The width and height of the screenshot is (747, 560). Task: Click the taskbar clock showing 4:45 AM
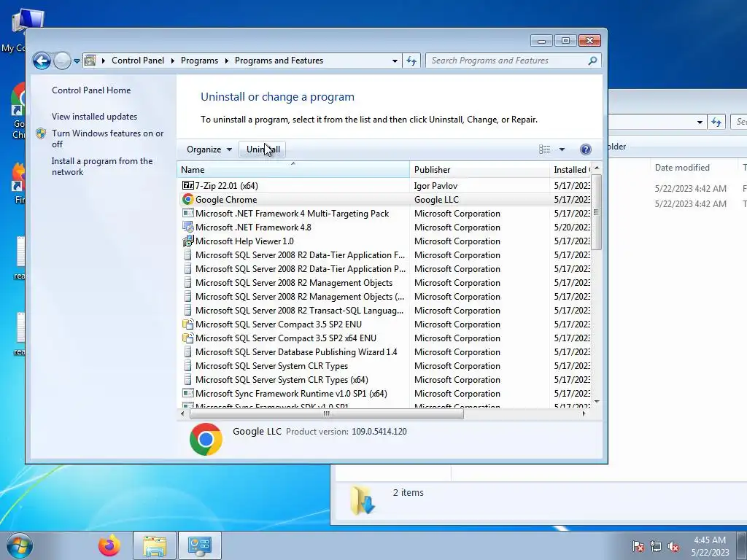click(710, 540)
